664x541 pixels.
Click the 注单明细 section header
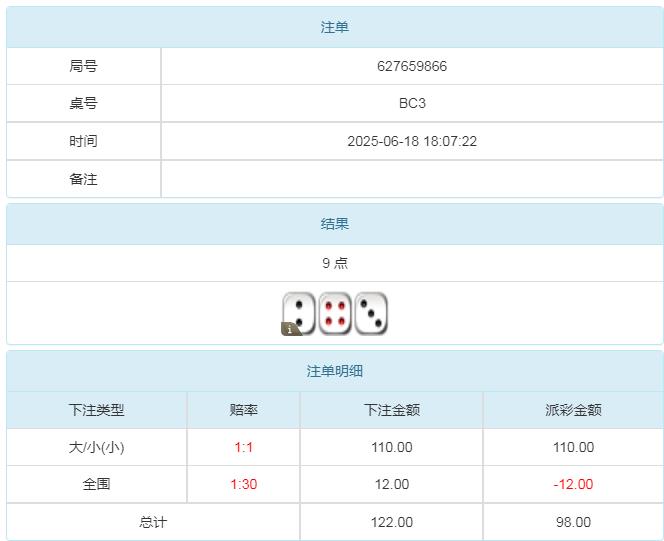pos(334,371)
